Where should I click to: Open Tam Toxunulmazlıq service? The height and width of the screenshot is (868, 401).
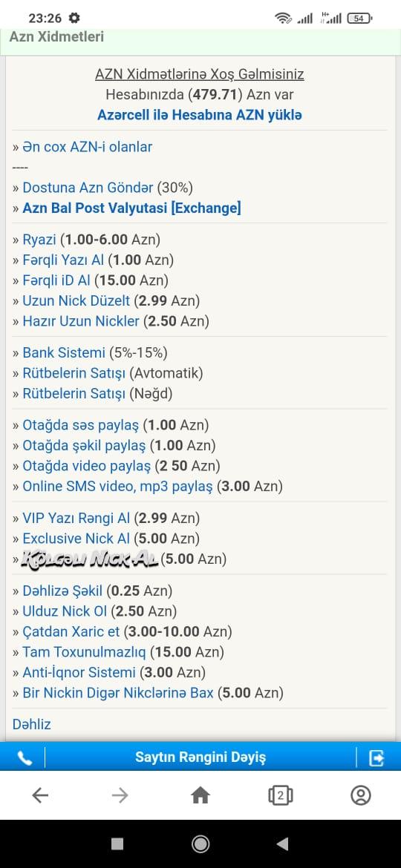84,652
